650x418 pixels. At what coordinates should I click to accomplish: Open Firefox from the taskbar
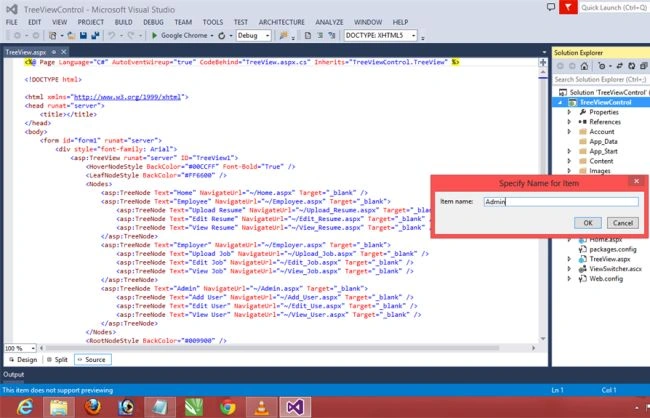[92, 407]
